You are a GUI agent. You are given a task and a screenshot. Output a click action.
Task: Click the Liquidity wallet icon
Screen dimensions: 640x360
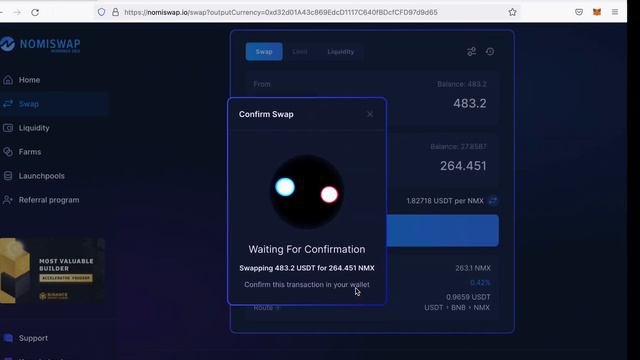pos(8,128)
